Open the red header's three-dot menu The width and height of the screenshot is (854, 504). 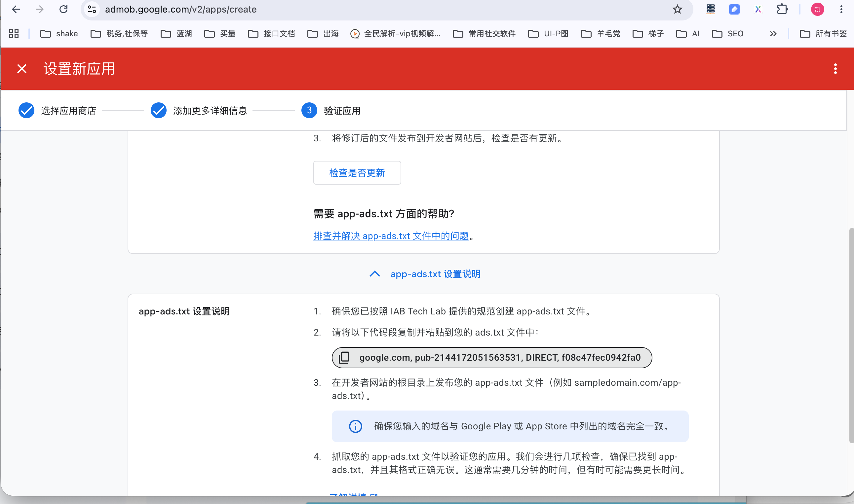(x=835, y=69)
